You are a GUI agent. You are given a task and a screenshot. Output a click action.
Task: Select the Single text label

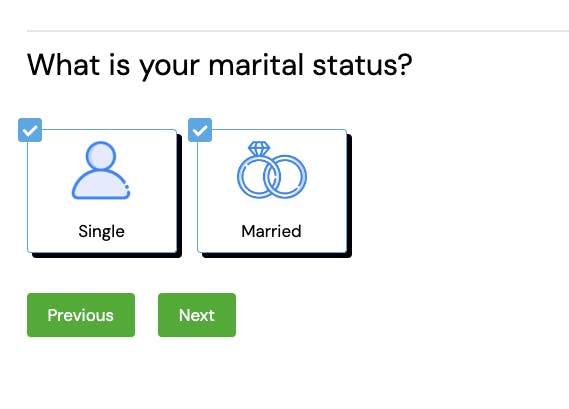point(102,232)
